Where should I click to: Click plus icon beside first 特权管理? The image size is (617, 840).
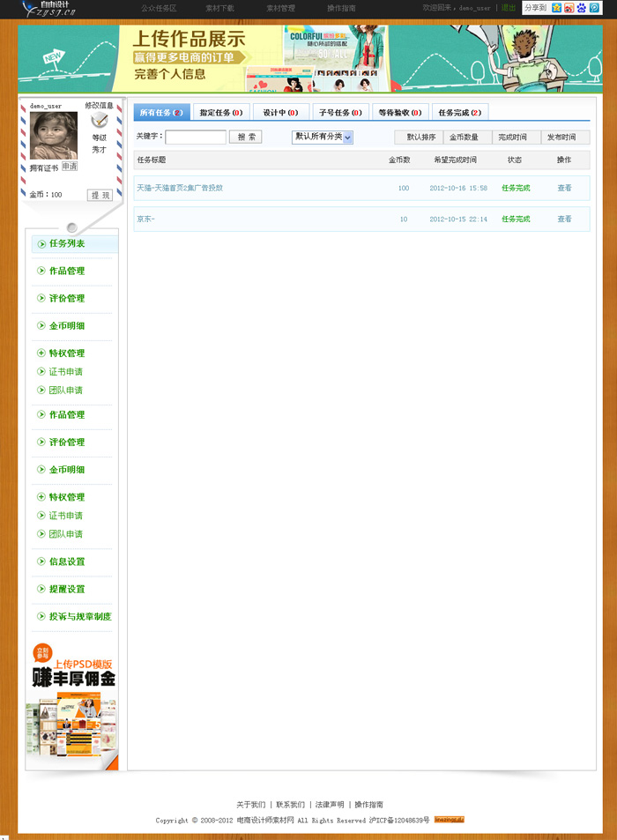point(41,353)
